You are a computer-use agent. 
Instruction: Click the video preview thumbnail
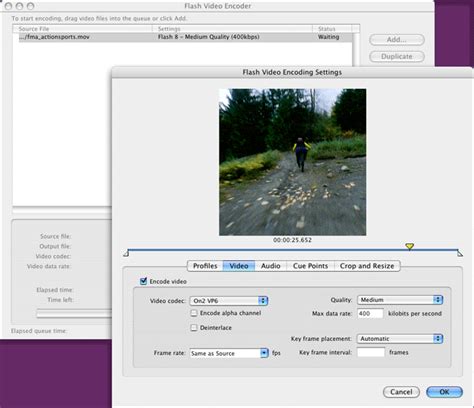coord(292,162)
